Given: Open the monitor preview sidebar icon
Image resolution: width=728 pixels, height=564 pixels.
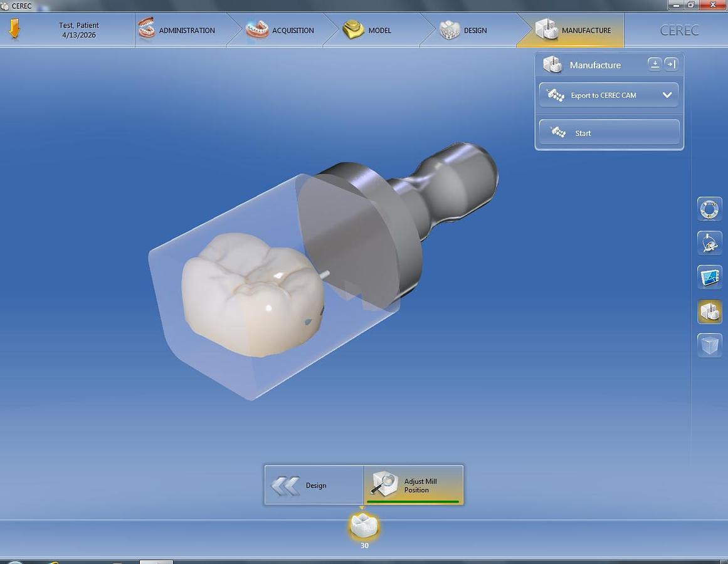Looking at the screenshot, I should point(709,277).
